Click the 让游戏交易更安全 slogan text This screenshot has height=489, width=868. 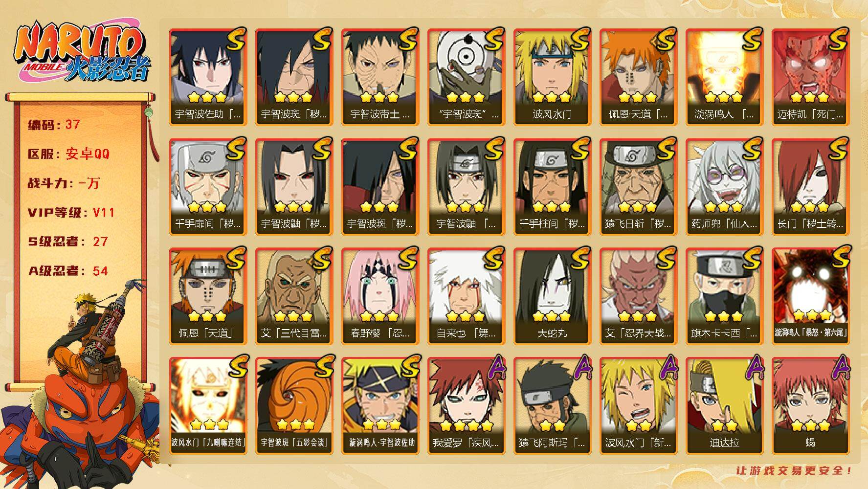point(795,470)
